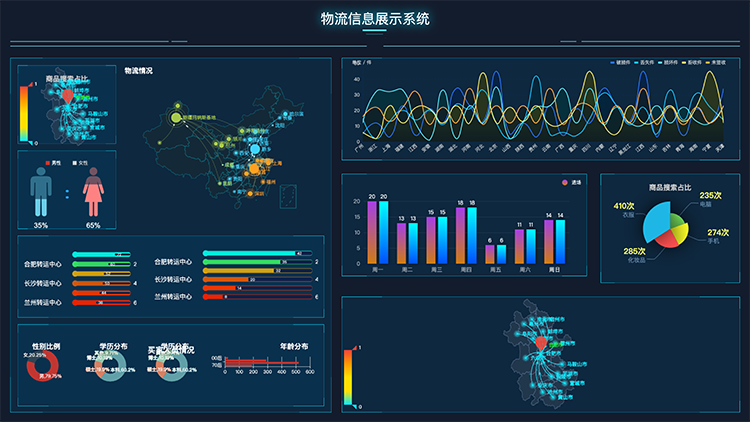Click the longest red bar in 年龄分布 chart
750x422 pixels.
262,363
